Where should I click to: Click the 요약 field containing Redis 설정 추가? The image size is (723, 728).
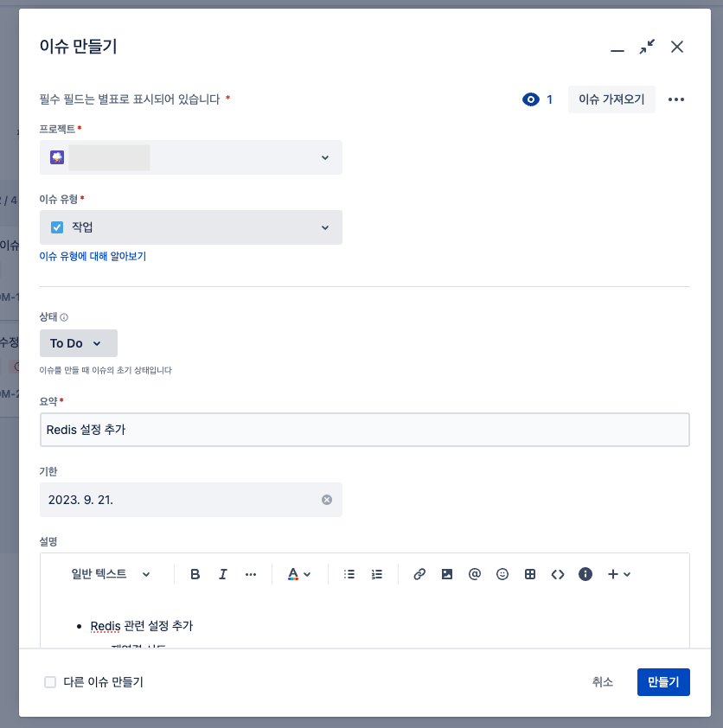pos(364,430)
